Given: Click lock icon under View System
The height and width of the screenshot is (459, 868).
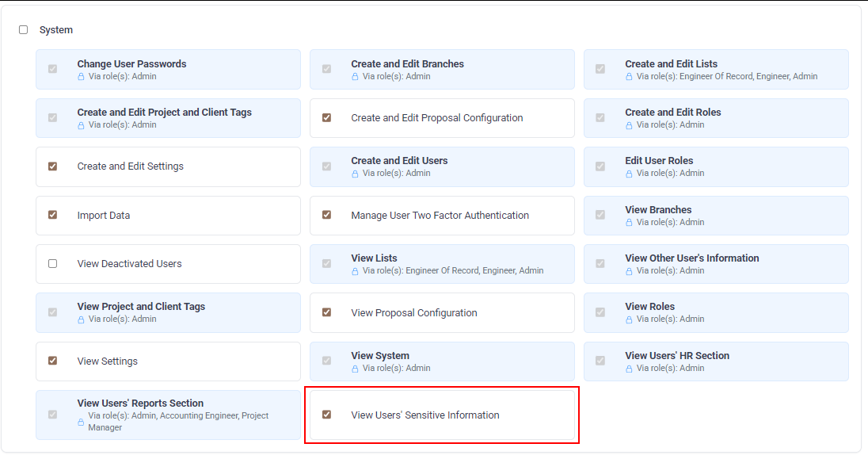Looking at the screenshot, I should [355, 369].
